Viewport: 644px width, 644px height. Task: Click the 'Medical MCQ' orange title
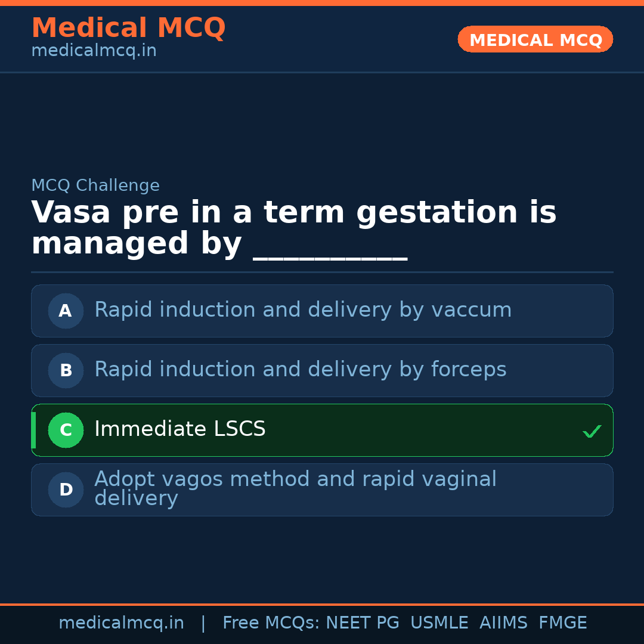(128, 28)
